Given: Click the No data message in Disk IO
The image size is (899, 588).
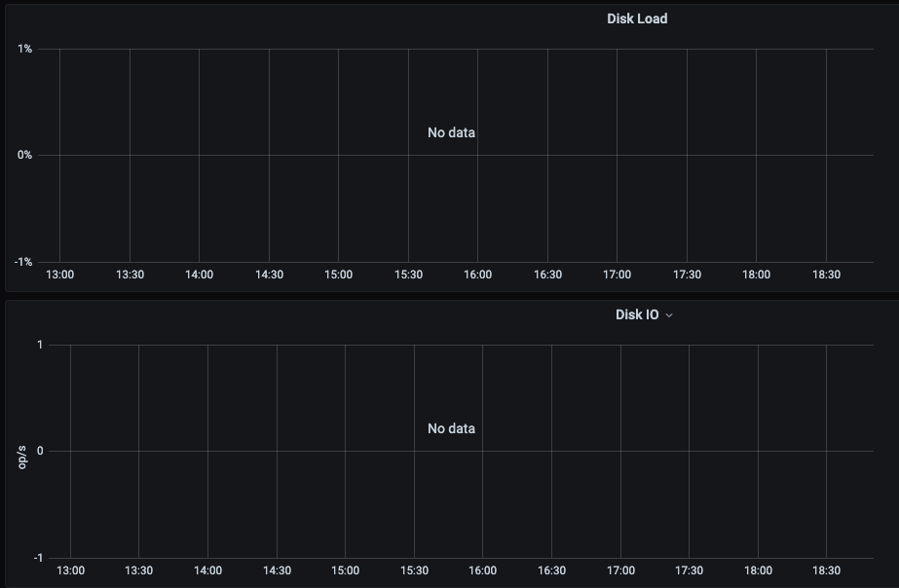Looking at the screenshot, I should (451, 428).
